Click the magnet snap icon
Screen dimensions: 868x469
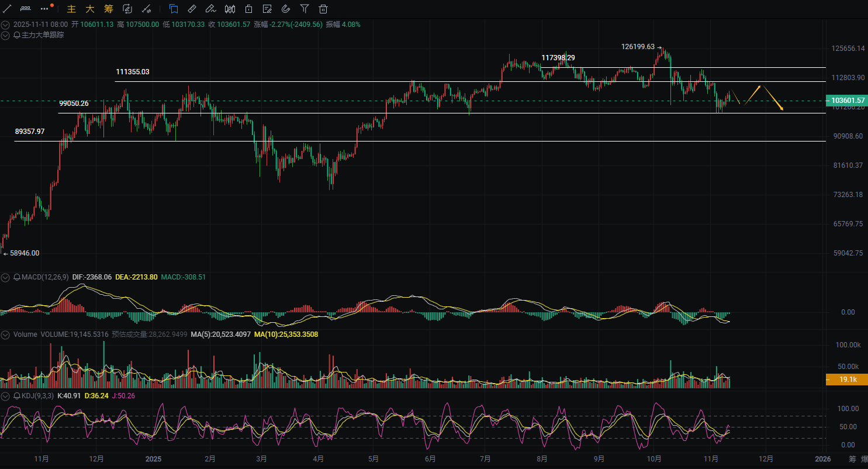pyautogui.click(x=285, y=9)
